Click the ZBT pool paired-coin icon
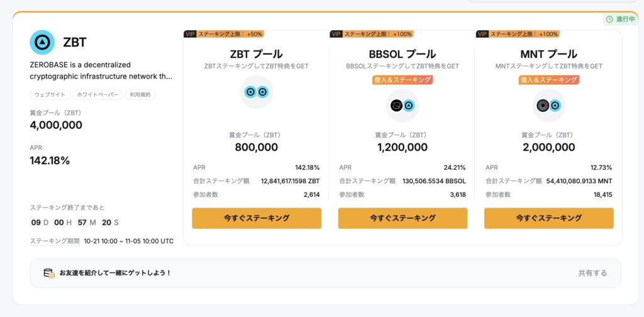 click(256, 92)
